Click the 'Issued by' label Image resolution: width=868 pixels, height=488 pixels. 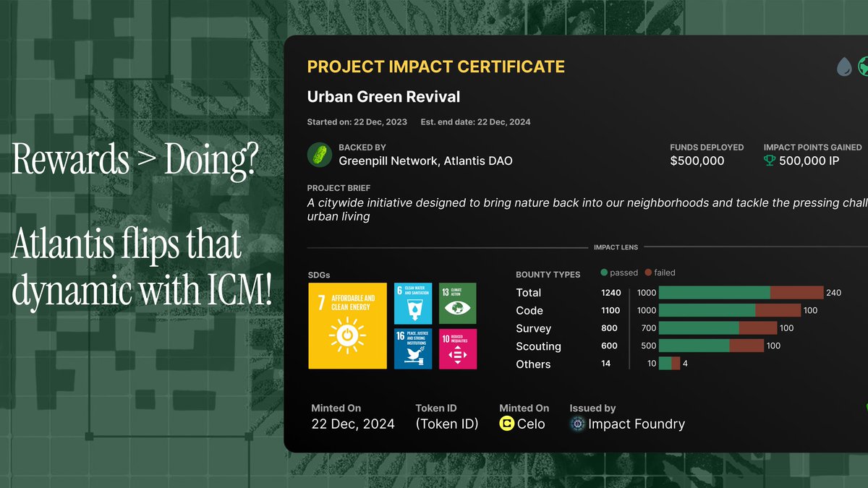click(x=592, y=408)
